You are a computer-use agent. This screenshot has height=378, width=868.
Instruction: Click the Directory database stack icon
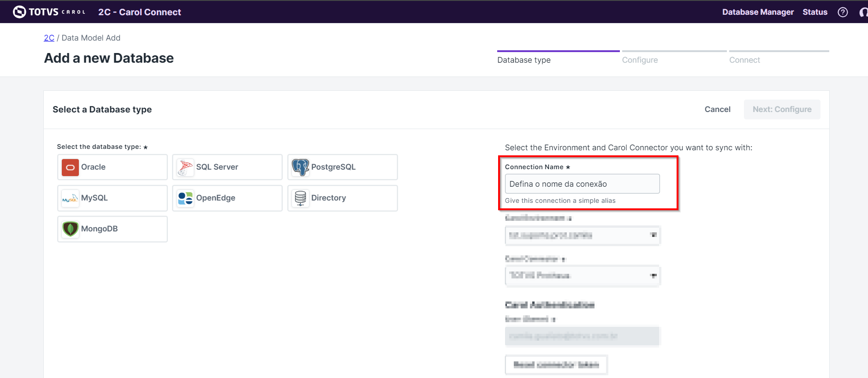point(300,198)
